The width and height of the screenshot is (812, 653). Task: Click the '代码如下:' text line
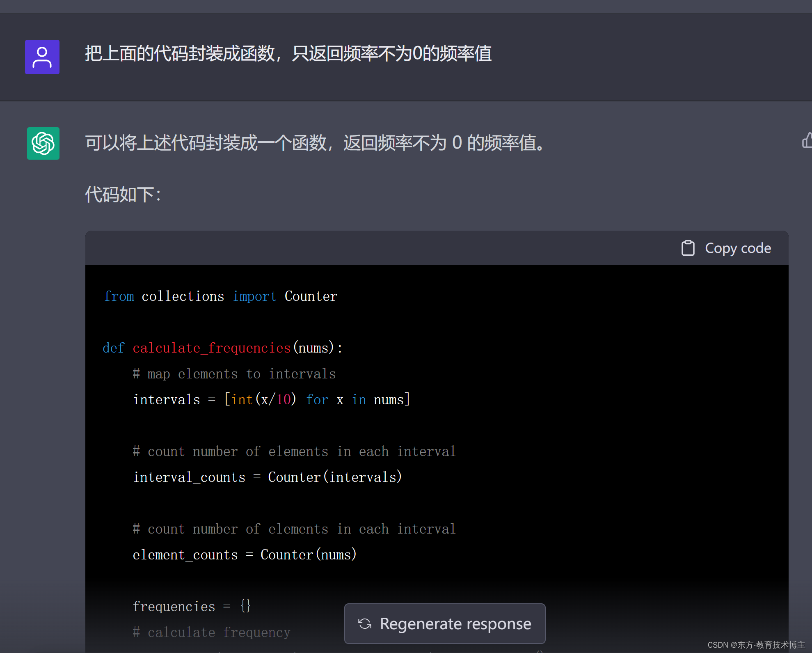pyautogui.click(x=123, y=195)
